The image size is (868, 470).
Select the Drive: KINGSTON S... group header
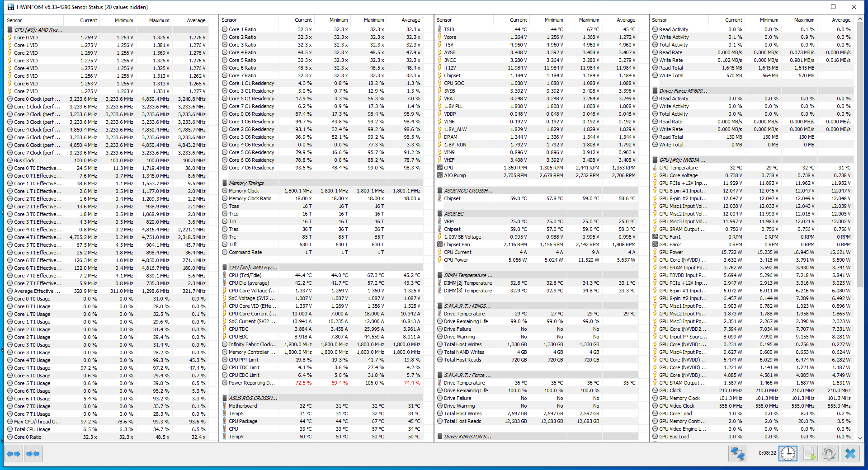[537, 437]
